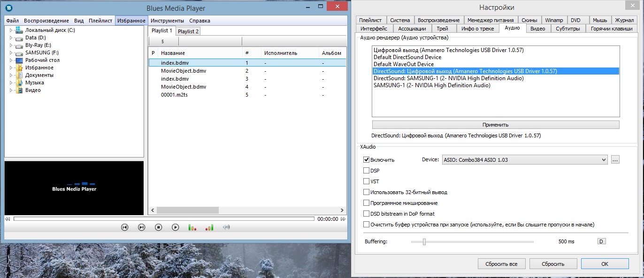644x278 pixels.
Task: Expand the Избранное tree node
Action: [x=11, y=68]
